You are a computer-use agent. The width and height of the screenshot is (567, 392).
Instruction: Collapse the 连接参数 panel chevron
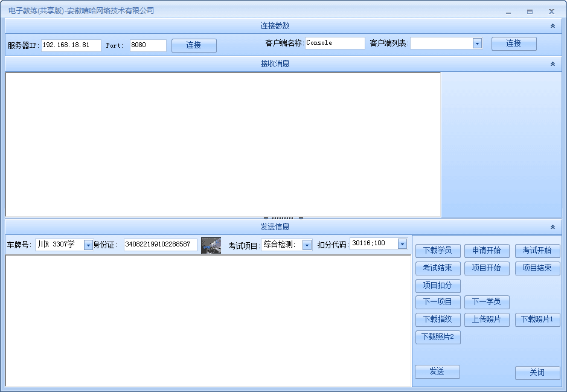coord(553,26)
